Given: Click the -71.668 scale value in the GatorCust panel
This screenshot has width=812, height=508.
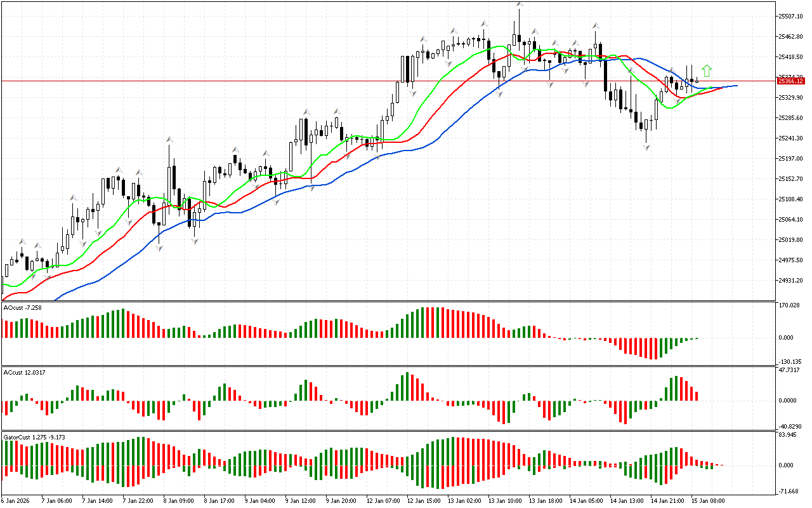Looking at the screenshot, I should click(x=789, y=491).
